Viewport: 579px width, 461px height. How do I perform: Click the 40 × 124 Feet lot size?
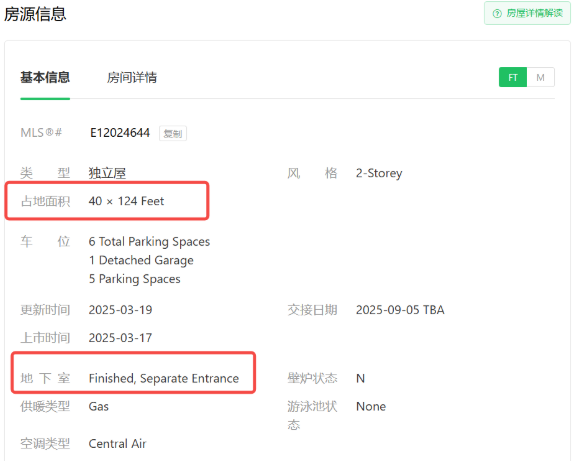pos(126,201)
